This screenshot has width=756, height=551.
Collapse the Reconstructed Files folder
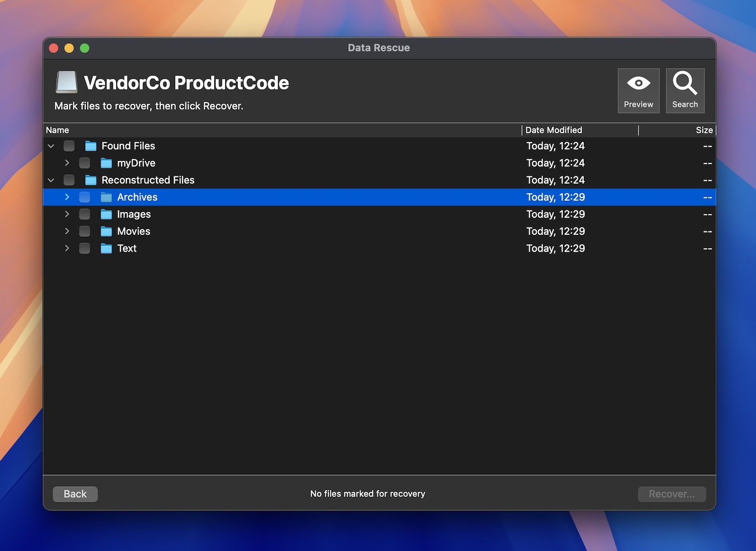51,180
